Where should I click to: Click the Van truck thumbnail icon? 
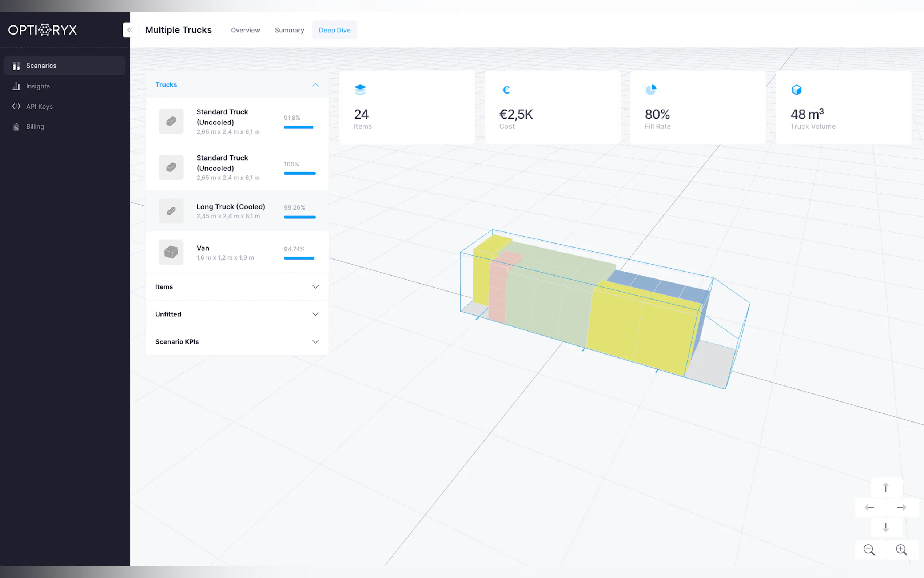(171, 252)
